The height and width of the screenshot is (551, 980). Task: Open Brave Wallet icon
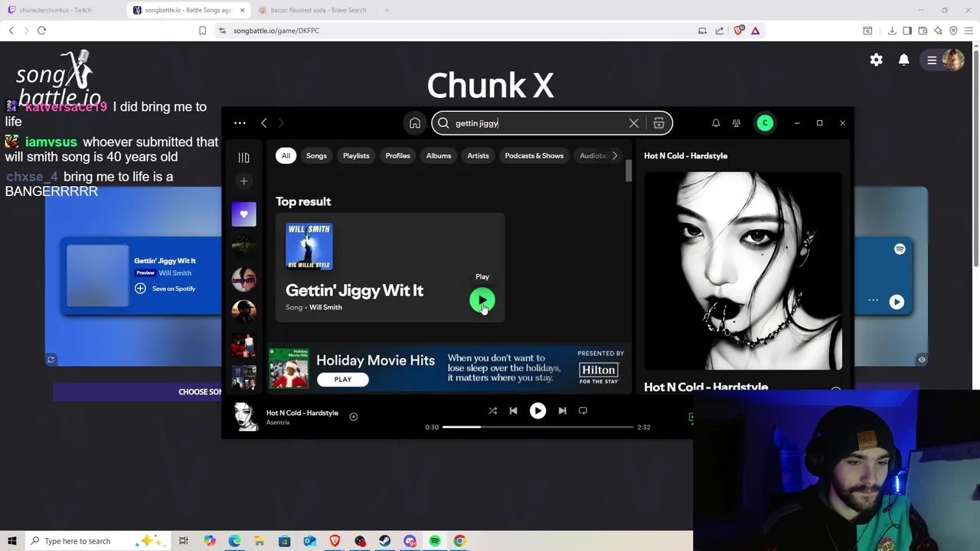pyautogui.click(x=923, y=31)
